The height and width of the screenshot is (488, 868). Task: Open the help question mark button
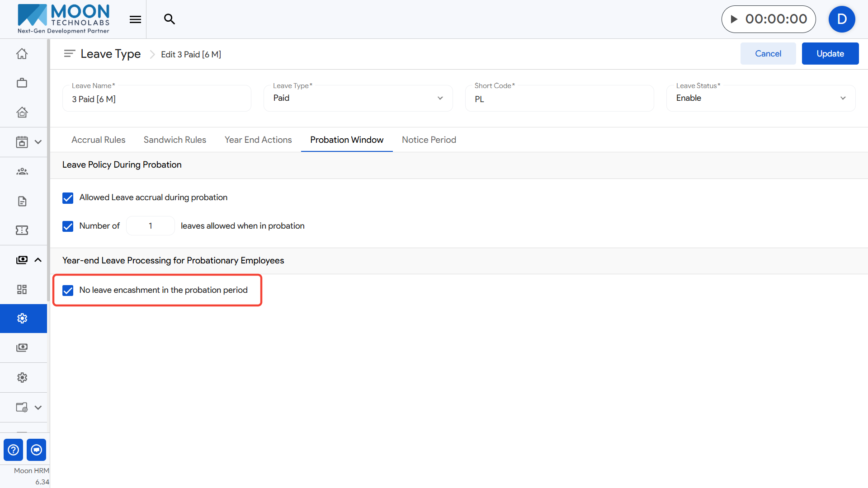click(14, 450)
